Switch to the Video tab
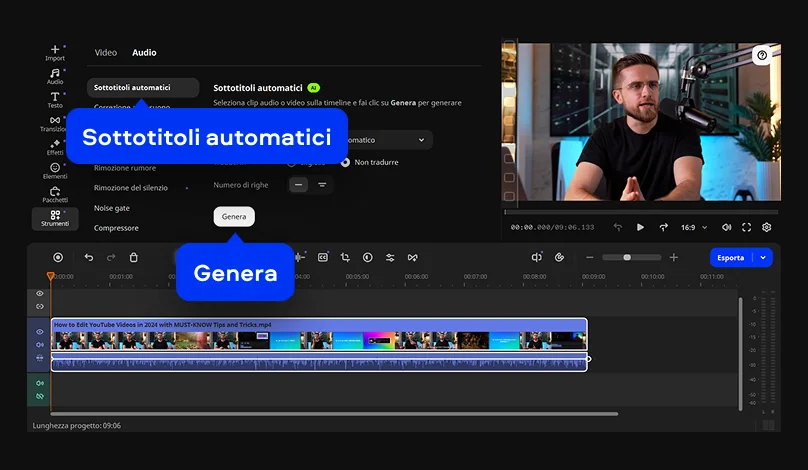 pyautogui.click(x=105, y=52)
